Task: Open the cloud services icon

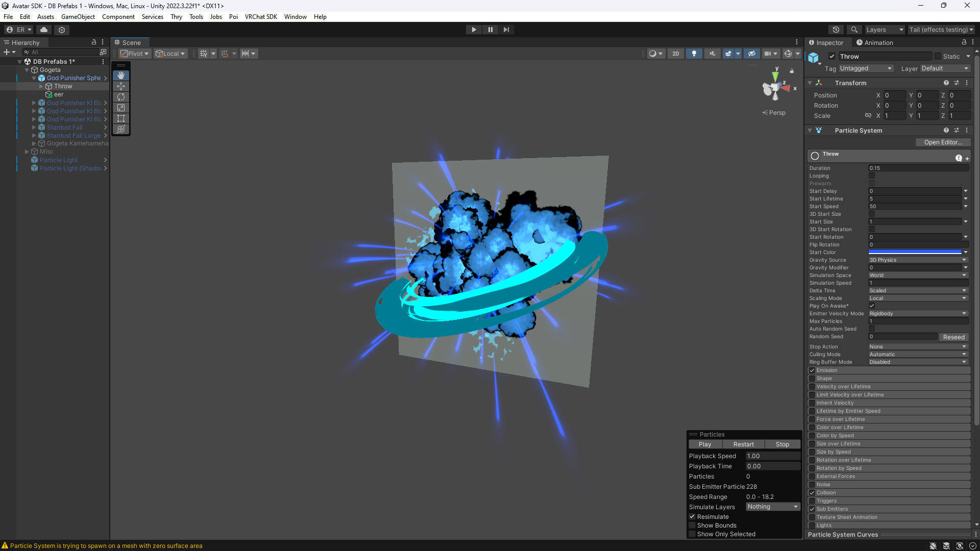Action: tap(44, 30)
